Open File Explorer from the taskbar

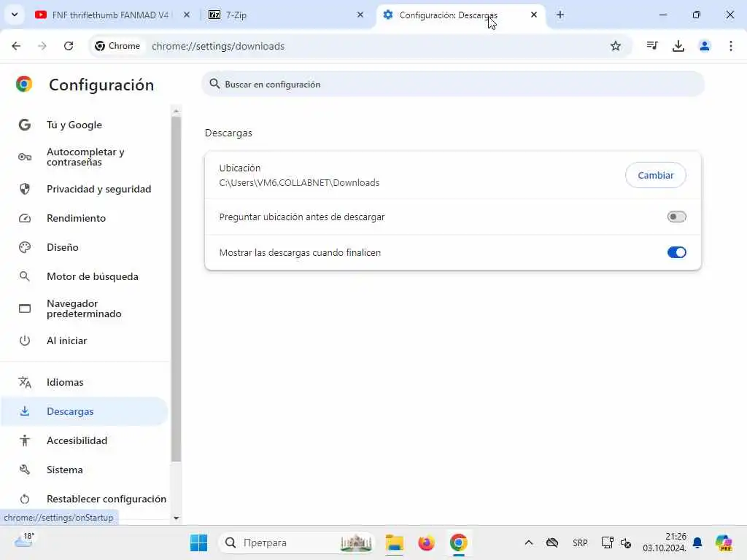(395, 542)
